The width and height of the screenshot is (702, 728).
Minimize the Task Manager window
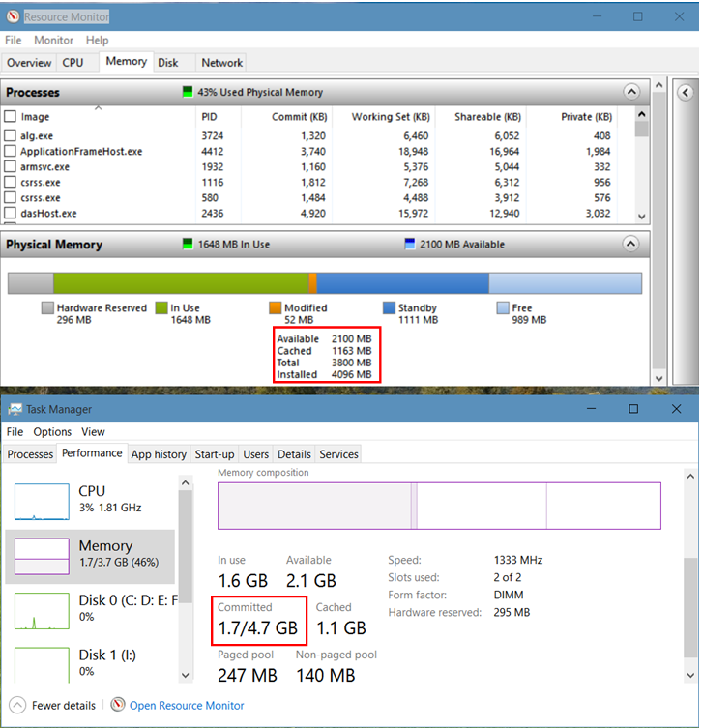pyautogui.click(x=591, y=409)
